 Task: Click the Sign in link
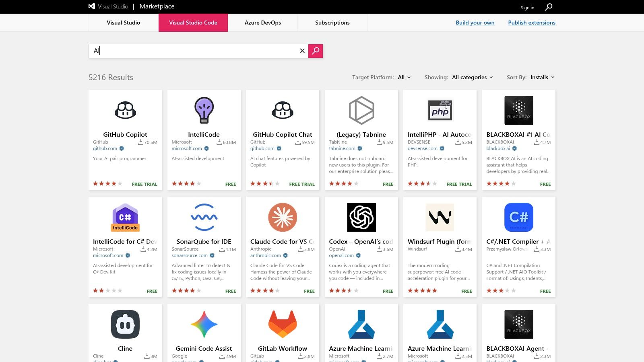(527, 8)
